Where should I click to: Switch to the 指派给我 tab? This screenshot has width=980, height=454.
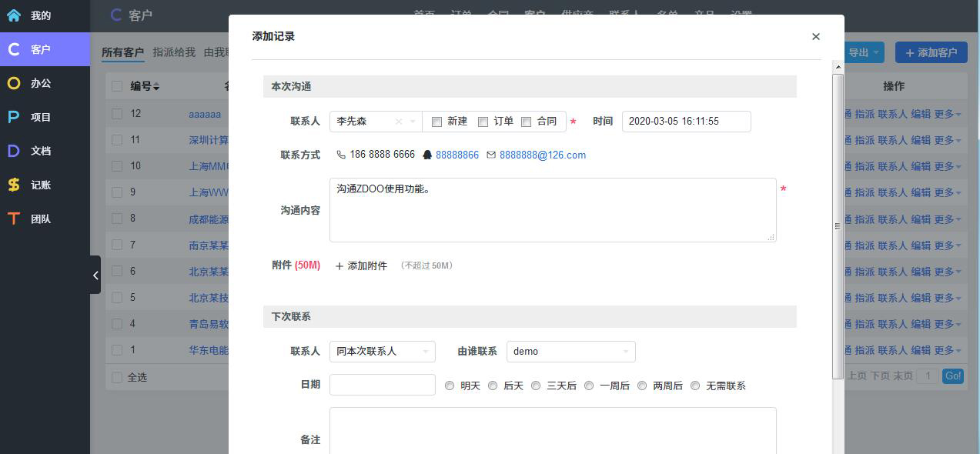click(174, 52)
